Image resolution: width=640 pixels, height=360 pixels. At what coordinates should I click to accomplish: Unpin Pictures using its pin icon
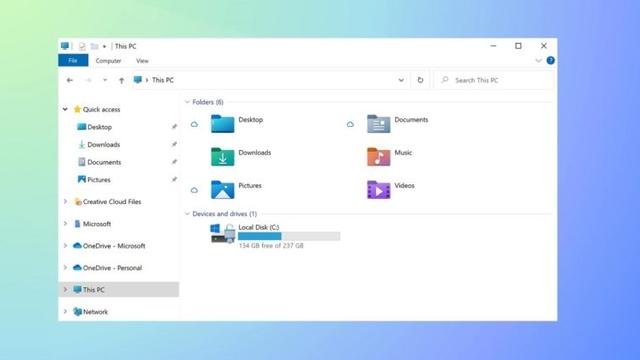click(x=174, y=179)
